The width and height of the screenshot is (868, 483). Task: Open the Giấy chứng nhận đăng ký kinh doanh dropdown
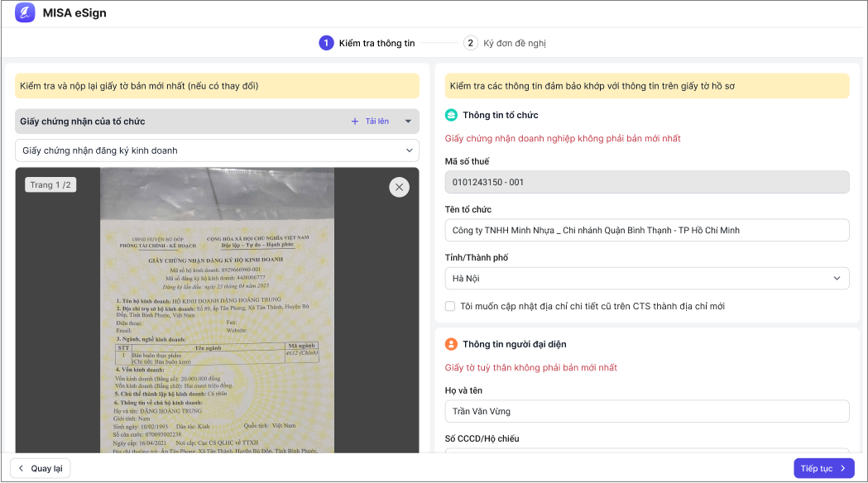tap(217, 151)
